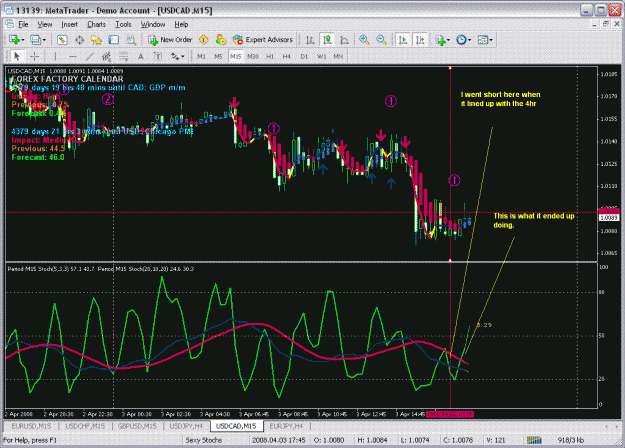This screenshot has height=448, width=625.
Task: Click the green people accounts icon
Action: (x=220, y=39)
